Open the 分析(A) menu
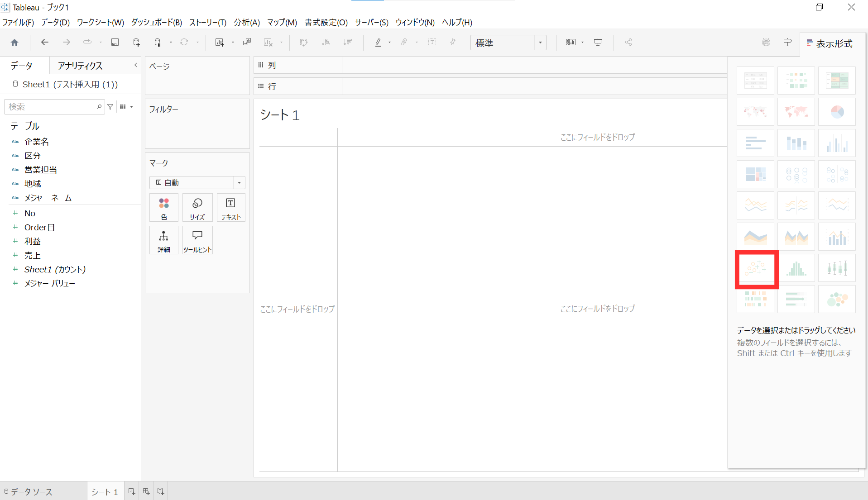Viewport: 868px width, 500px height. (x=247, y=22)
